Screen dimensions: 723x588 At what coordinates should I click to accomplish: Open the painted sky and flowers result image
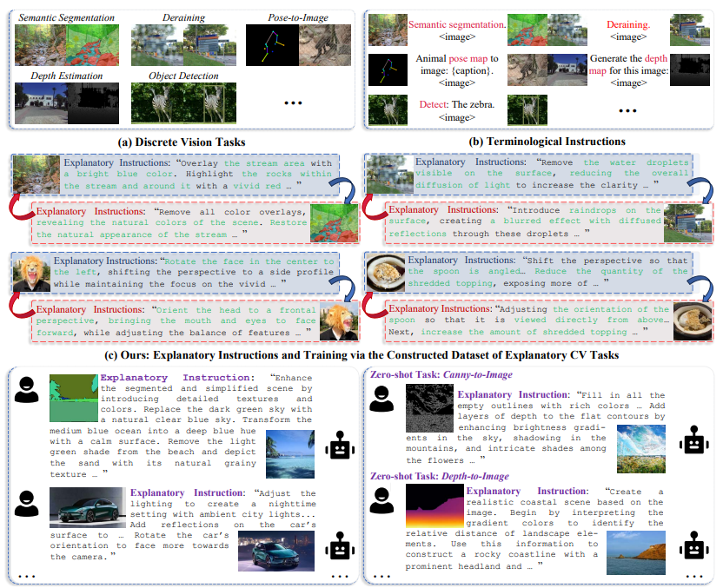click(641, 449)
